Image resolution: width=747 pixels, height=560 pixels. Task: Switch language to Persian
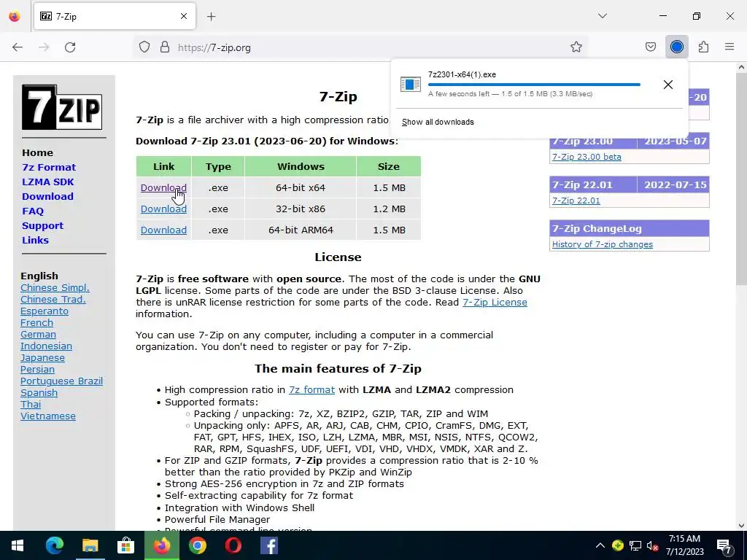[37, 370]
